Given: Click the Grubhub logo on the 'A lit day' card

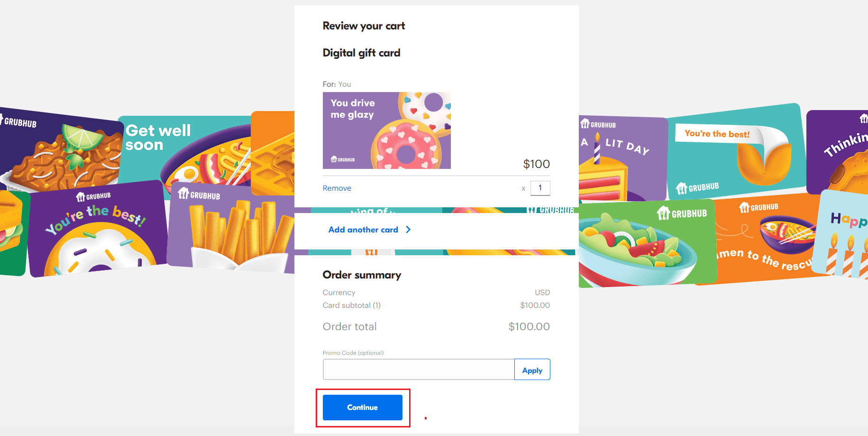Looking at the screenshot, I should (x=598, y=125).
